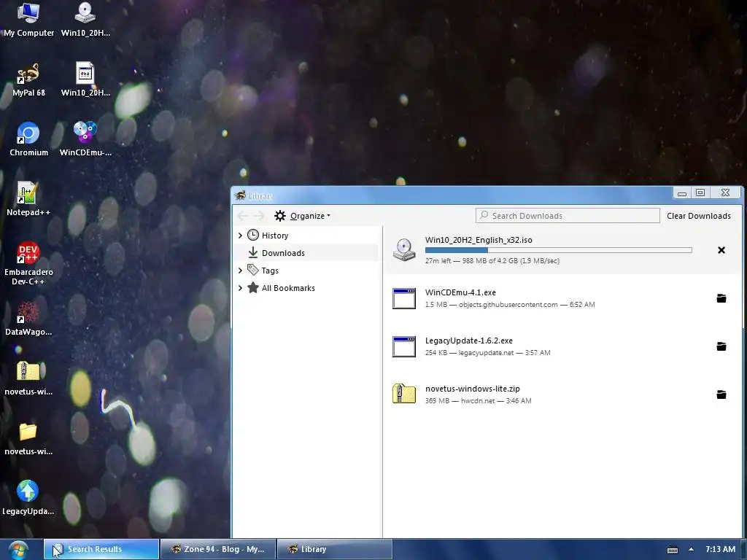Click the back arrow in Library toolbar
This screenshot has width=747, height=560.
(x=242, y=216)
